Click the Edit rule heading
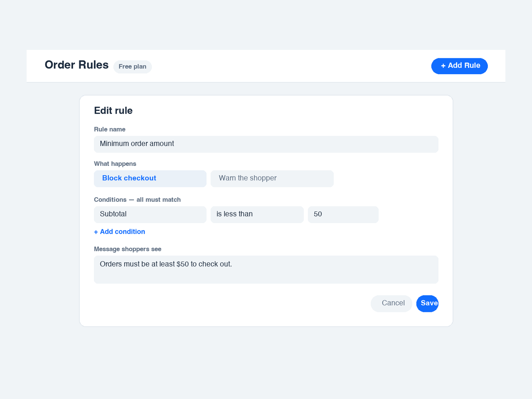 (113, 110)
